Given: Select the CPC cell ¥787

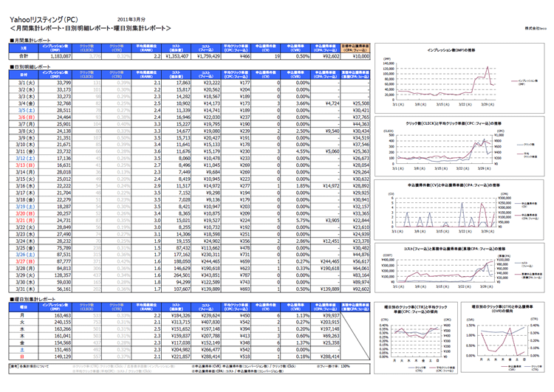Looking at the screenshot, I should 236,275.
